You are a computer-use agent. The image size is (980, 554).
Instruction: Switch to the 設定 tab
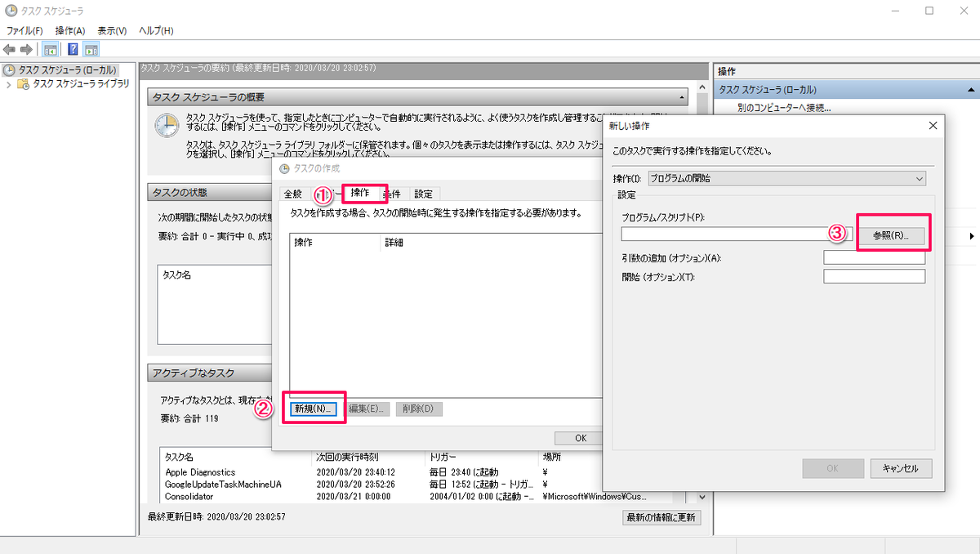(x=424, y=194)
